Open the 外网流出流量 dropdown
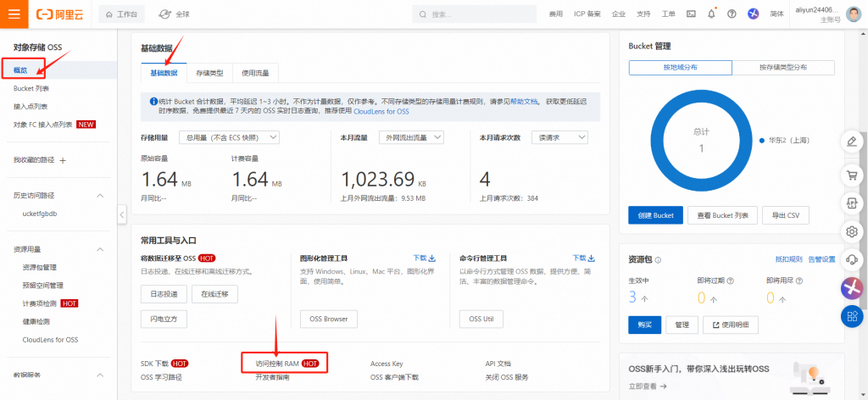The width and height of the screenshot is (868, 400). pos(411,137)
